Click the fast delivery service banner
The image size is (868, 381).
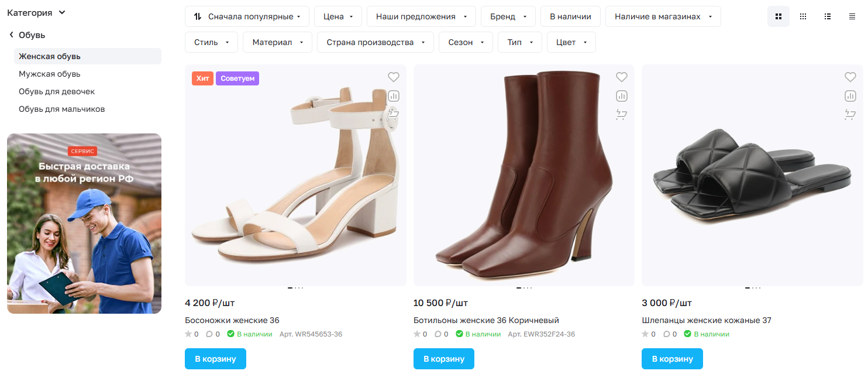pos(84,224)
